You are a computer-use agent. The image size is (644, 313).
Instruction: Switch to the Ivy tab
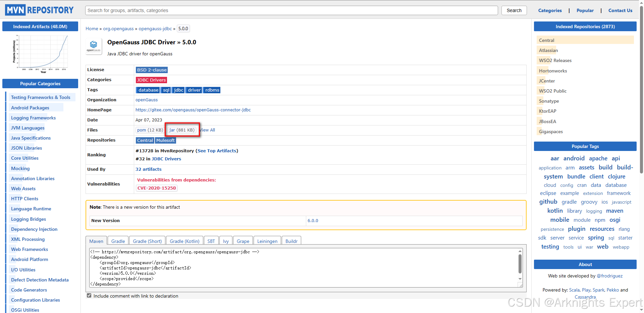click(226, 241)
